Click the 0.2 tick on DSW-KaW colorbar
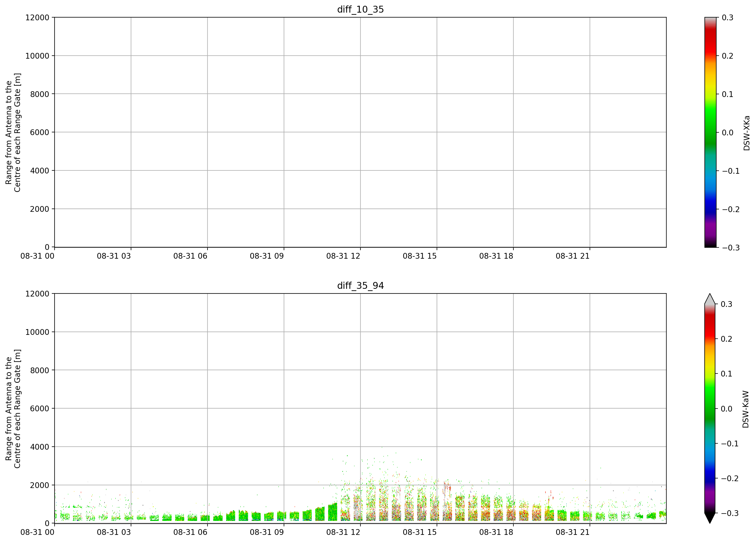The image size is (756, 542). [727, 339]
